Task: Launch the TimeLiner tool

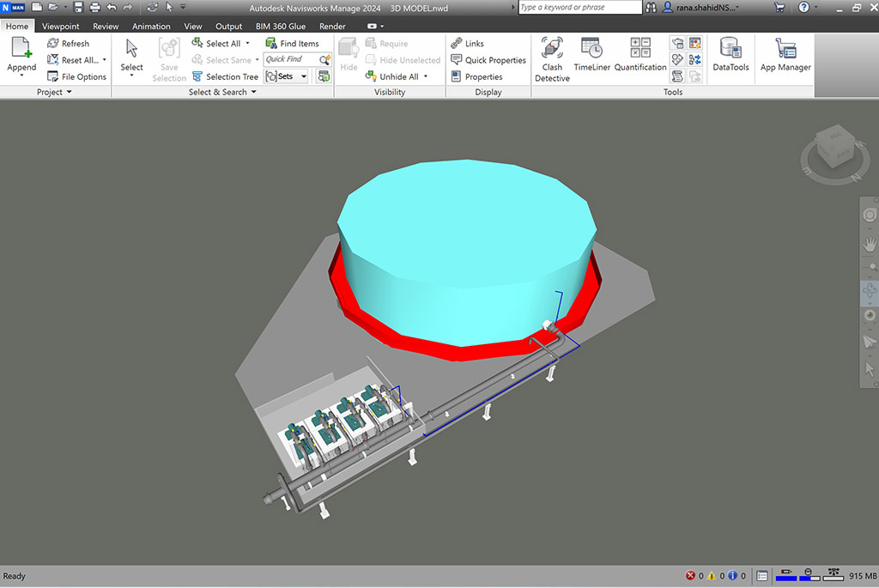Action: pos(591,57)
